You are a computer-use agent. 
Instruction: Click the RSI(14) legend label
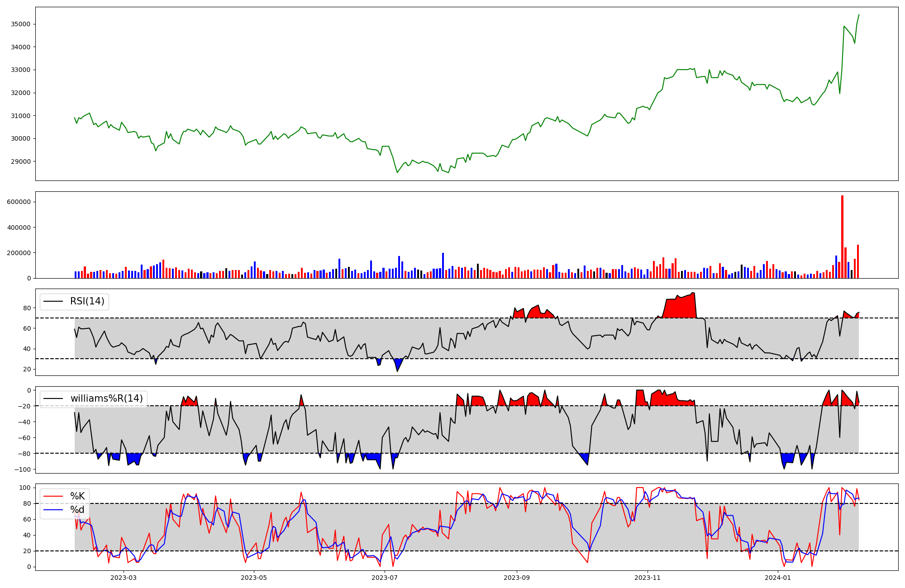(87, 301)
